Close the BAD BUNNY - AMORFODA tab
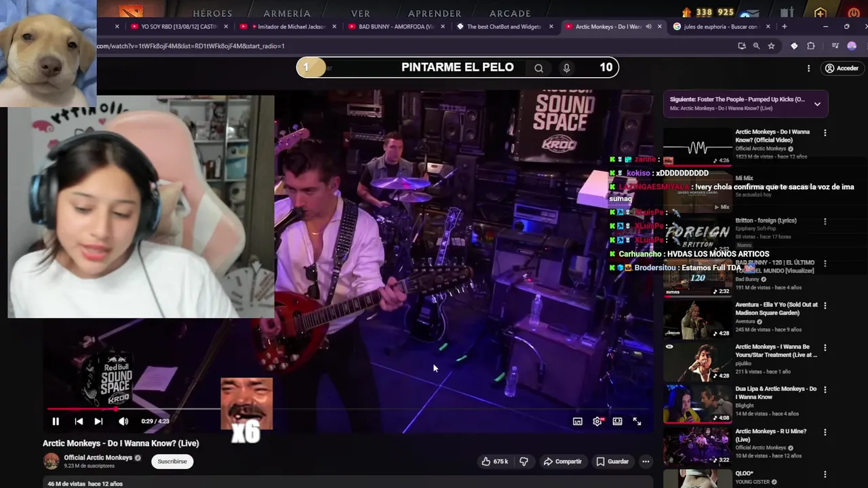This screenshot has height=488, width=868. tap(443, 27)
